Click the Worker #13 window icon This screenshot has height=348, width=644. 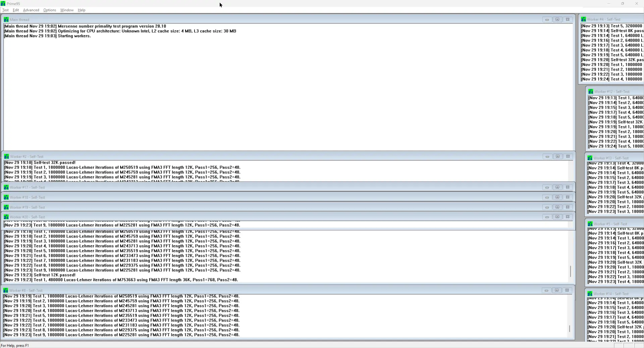(x=590, y=158)
